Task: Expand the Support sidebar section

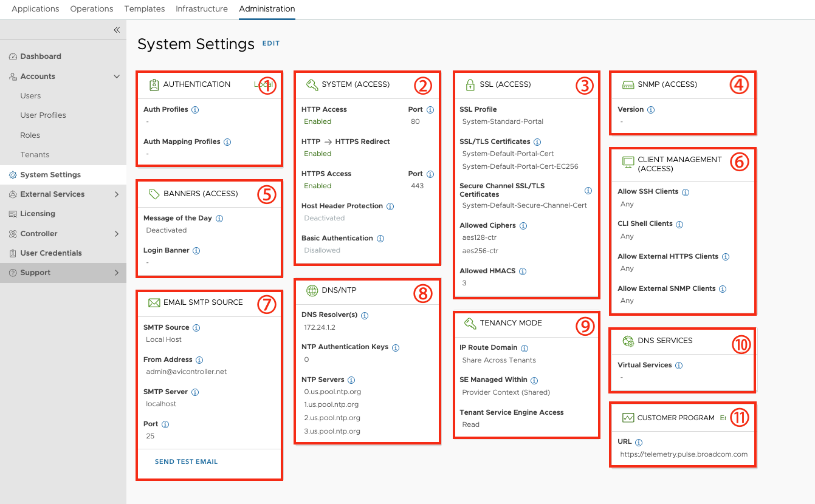Action: [x=117, y=273]
